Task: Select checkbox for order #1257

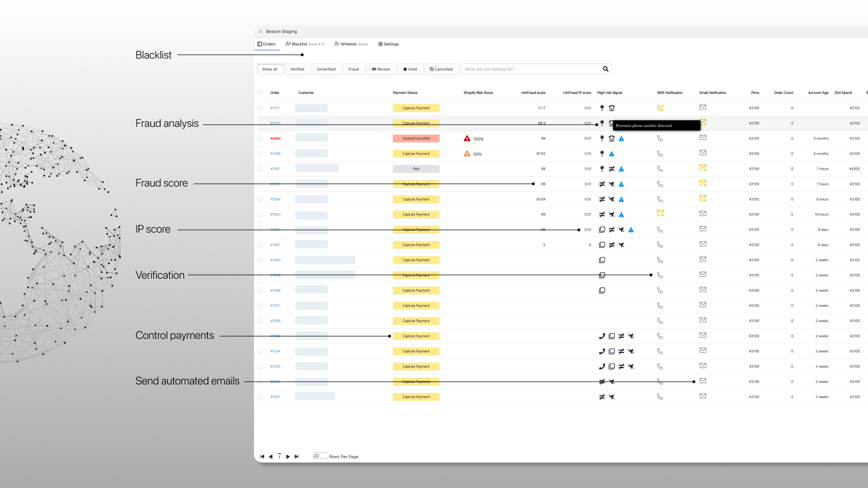Action: [259, 305]
